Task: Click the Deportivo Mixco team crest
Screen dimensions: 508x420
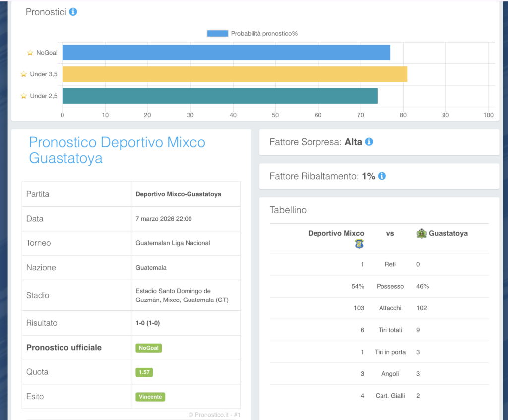Action: pos(359,243)
